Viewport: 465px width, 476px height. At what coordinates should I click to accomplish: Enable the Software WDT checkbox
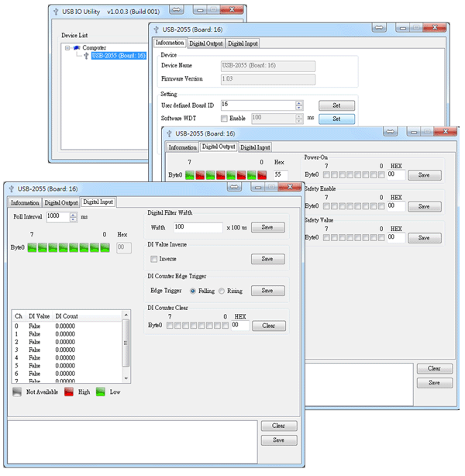tap(224, 119)
